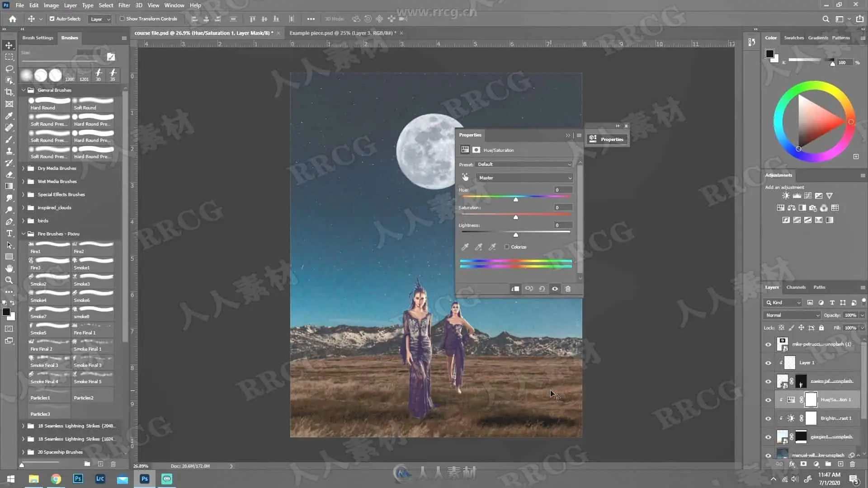
Task: Open Chrome from the Windows taskbar
Action: (56, 479)
